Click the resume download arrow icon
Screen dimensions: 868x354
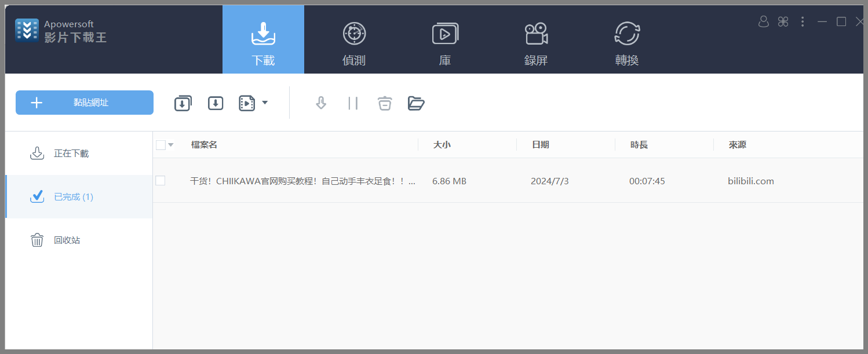coord(320,103)
